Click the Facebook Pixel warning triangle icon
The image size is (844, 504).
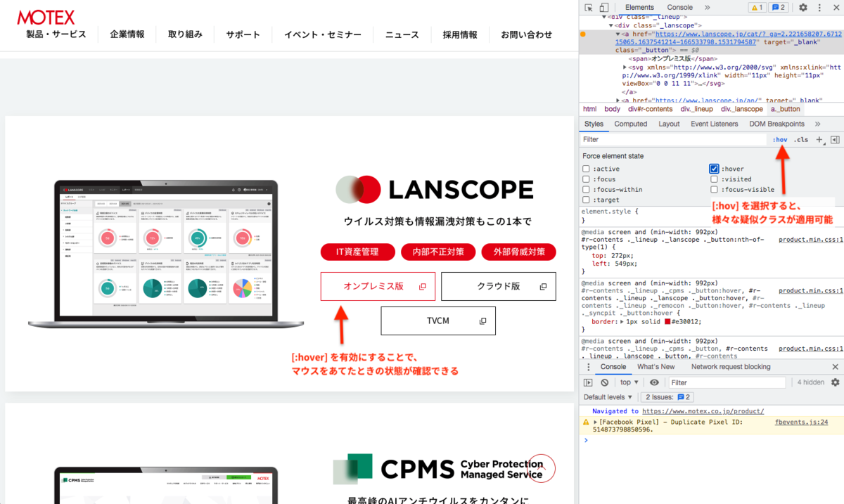(x=587, y=422)
